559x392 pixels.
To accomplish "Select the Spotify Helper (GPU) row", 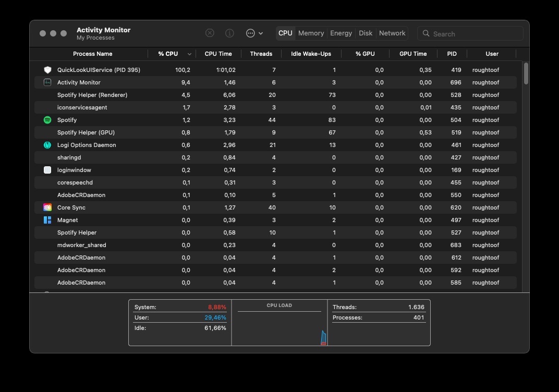I will 275,132.
